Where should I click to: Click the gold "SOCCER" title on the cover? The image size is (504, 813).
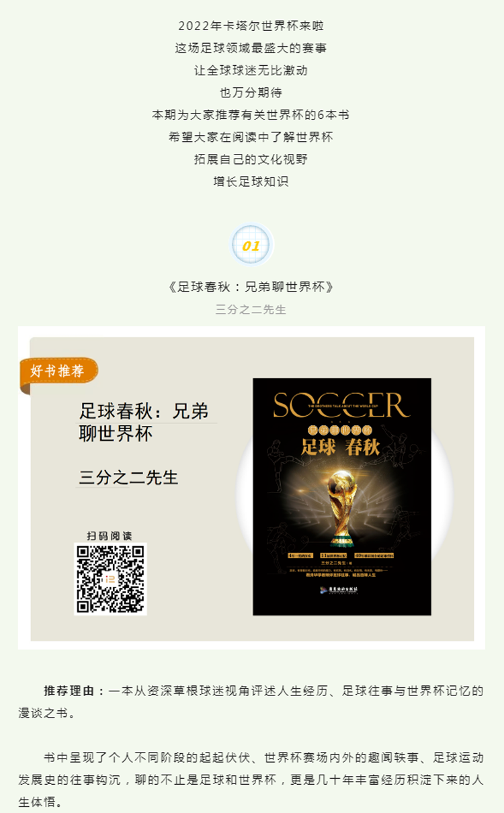click(341, 405)
